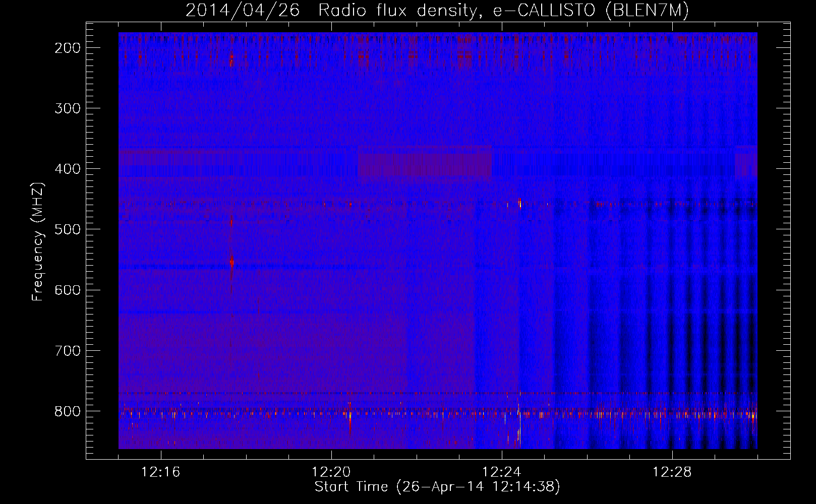Click the plot title "Radio flux density, e-CALLISTO (BLEN7M)"
Image resolution: width=816 pixels, height=504 pixels.
click(x=503, y=10)
